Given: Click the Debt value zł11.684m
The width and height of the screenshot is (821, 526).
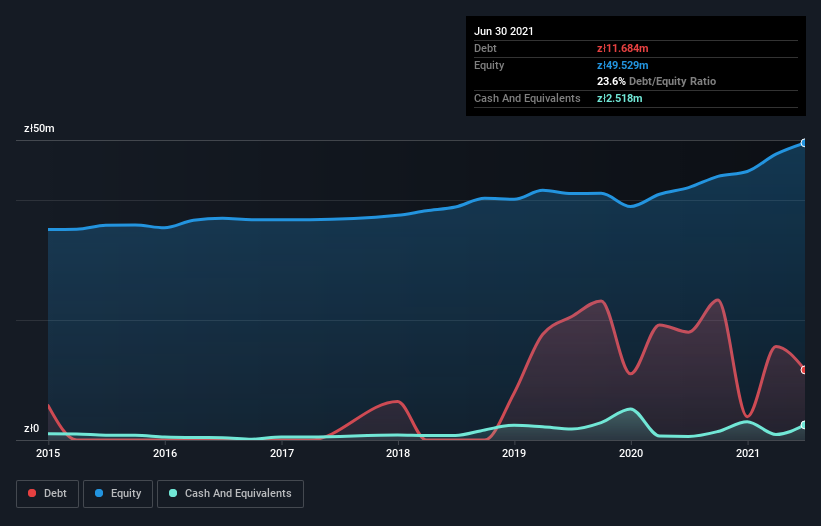Looking at the screenshot, I should (623, 48).
